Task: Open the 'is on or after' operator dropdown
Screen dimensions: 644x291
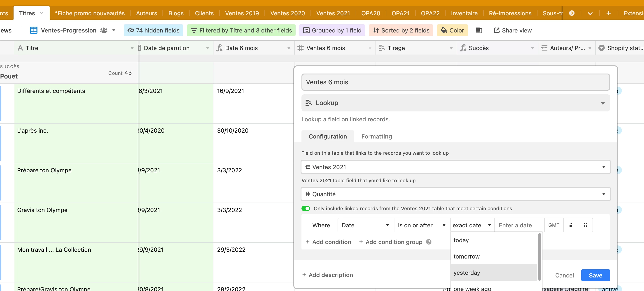Action: click(422, 225)
